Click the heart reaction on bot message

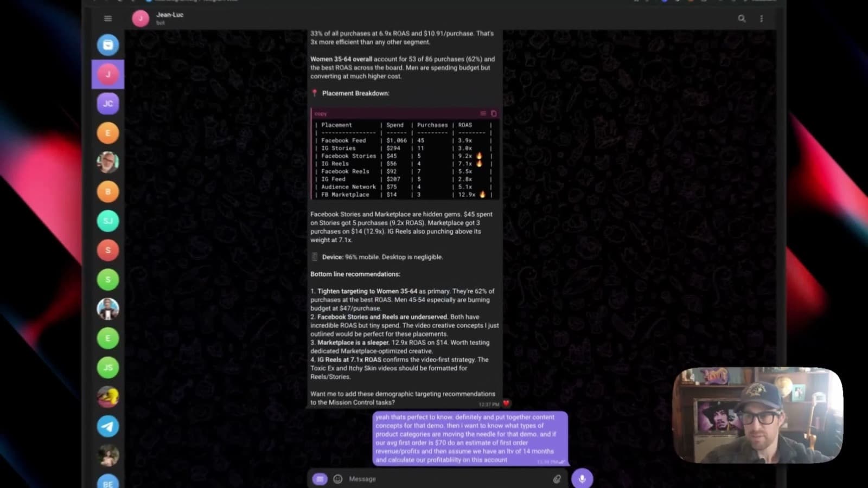pos(506,403)
